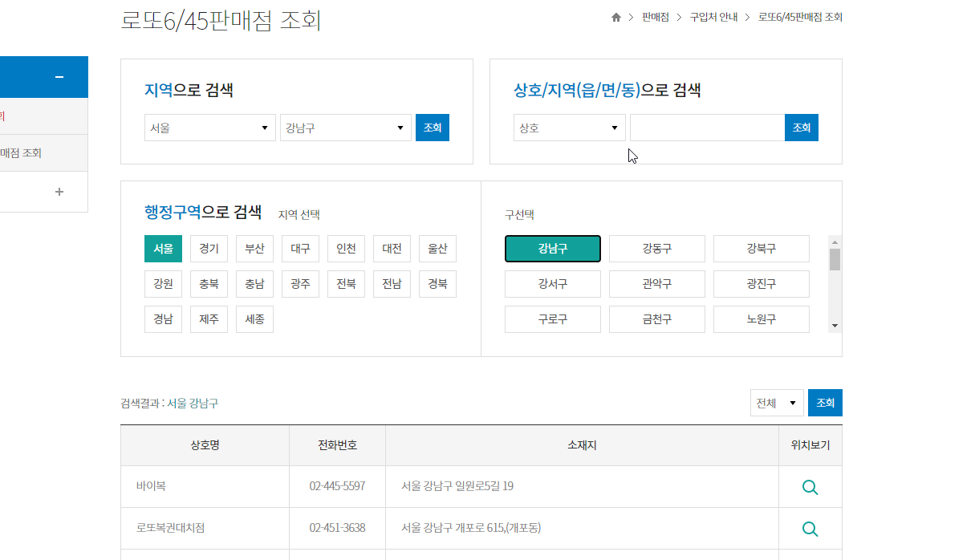Open the 강남구 district dropdown
The image size is (979, 560).
[346, 128]
